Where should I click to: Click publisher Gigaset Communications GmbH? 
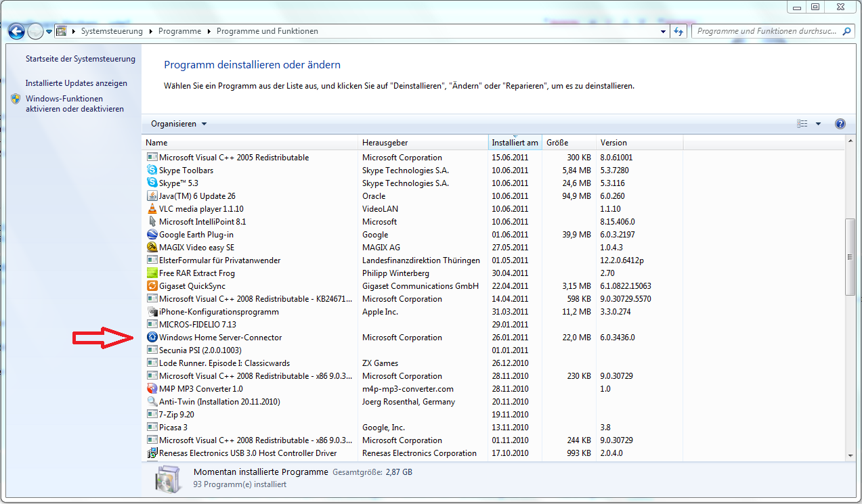421,286
